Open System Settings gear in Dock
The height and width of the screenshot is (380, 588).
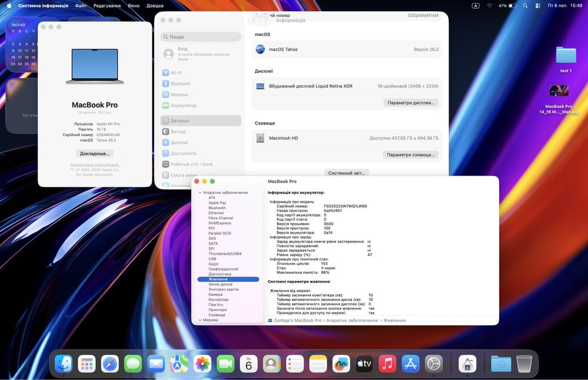(434, 364)
